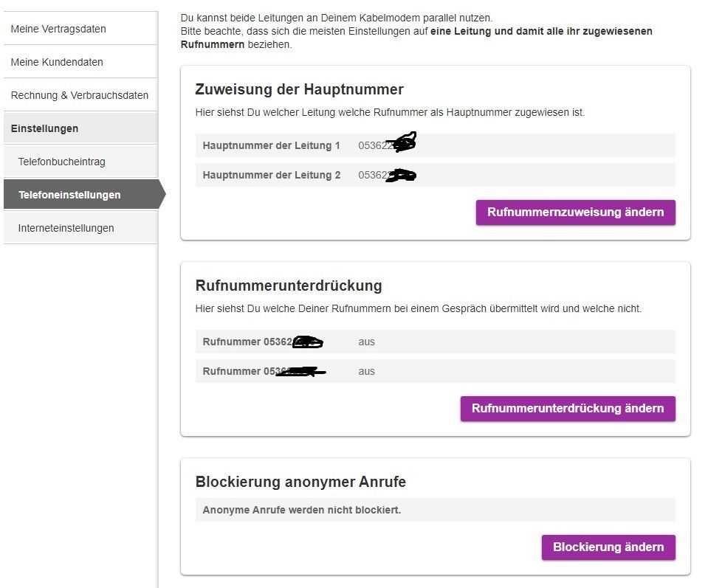
Task: Open Meine Vertragsdaten in the sidebar
Action: click(58, 29)
